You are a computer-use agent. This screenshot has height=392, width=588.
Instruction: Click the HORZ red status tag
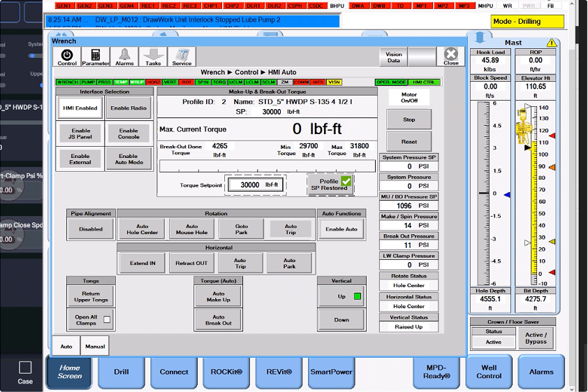pos(154,82)
